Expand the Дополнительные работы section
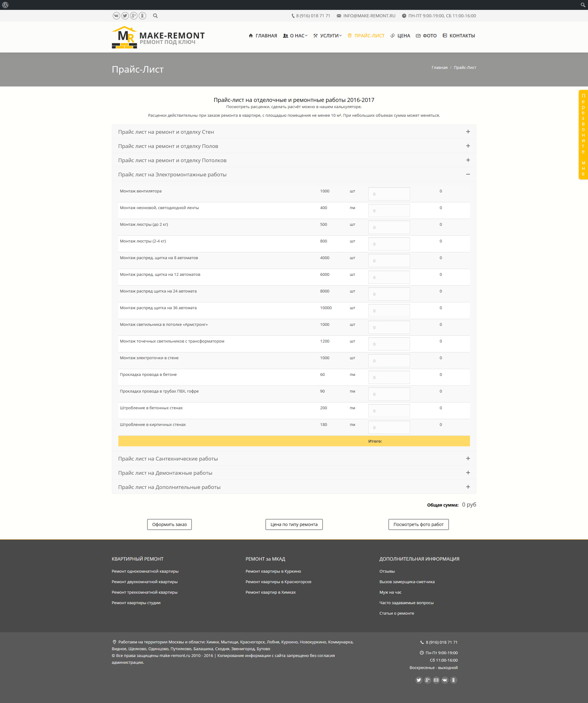The image size is (588, 703). click(x=294, y=487)
